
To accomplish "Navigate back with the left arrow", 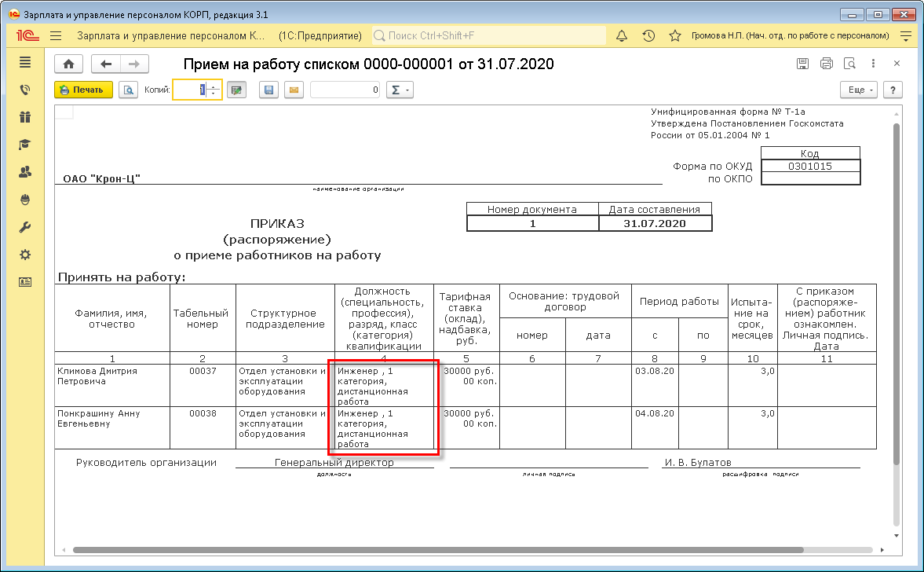I will [106, 64].
